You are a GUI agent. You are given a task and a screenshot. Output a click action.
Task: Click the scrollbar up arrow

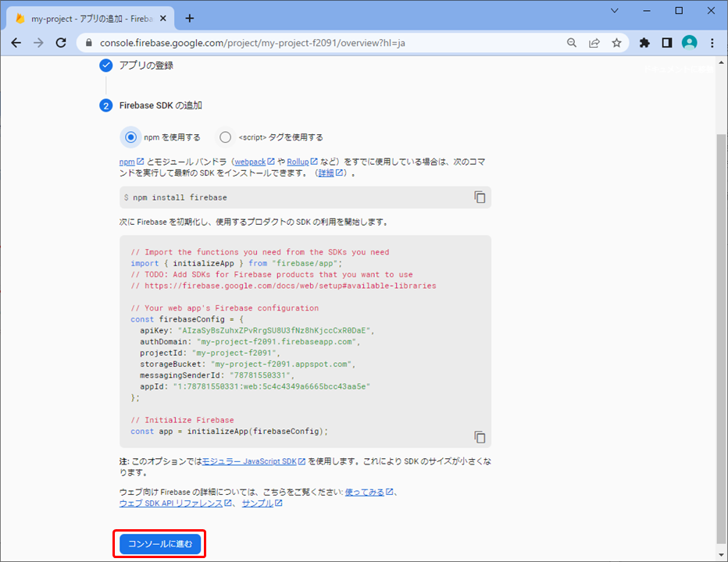tap(721, 62)
